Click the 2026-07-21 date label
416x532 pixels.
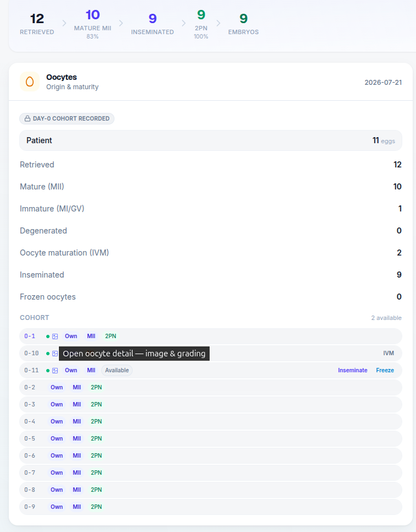pos(383,83)
